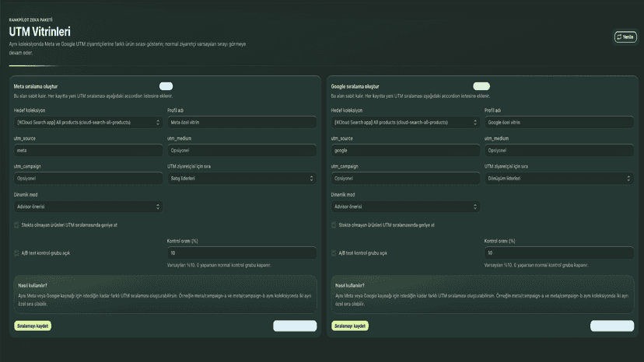Viewport: 644px width, 362px height.
Task: Click Sıralamayı kaydet in the Google panel
Action: point(350,326)
